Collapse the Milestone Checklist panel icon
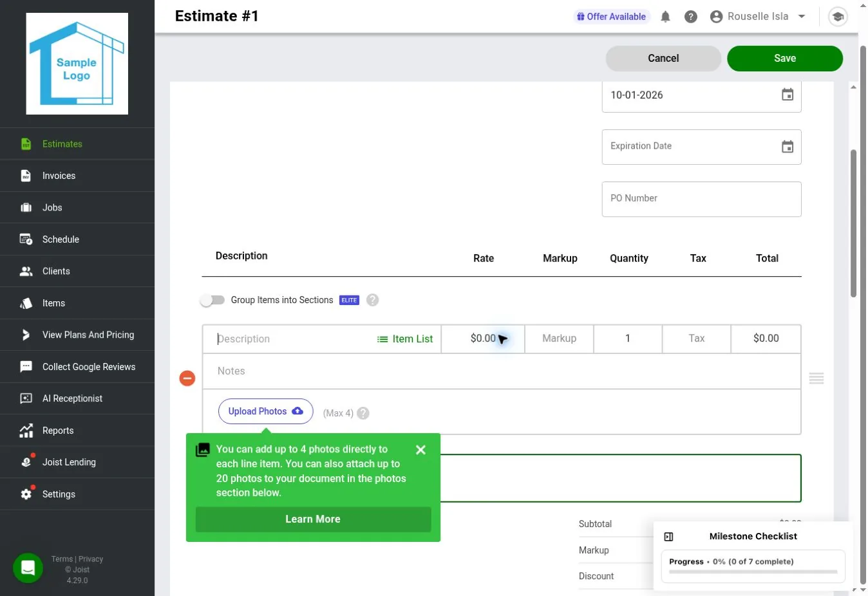 [668, 537]
